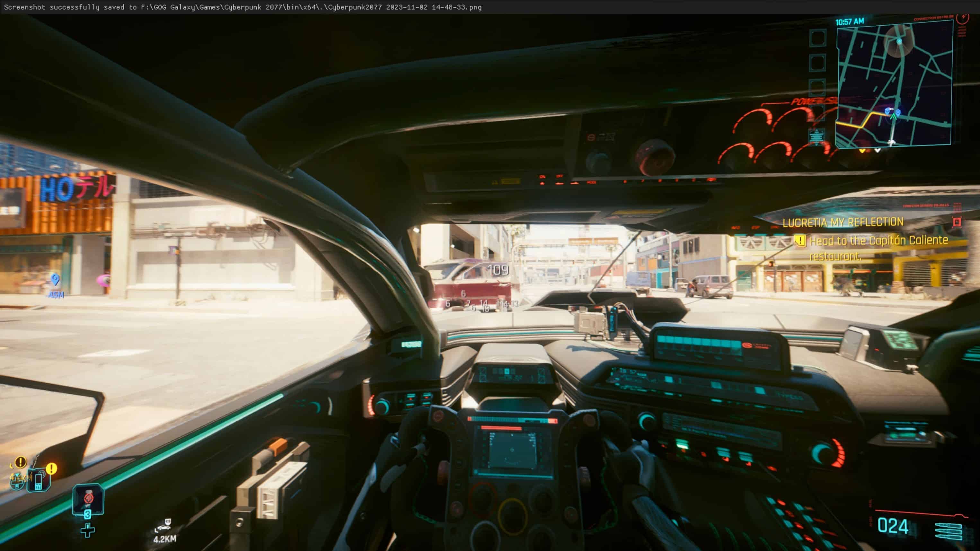This screenshot has width=980, height=551.
Task: Click the white chevron under the minimap
Action: pos(877,151)
